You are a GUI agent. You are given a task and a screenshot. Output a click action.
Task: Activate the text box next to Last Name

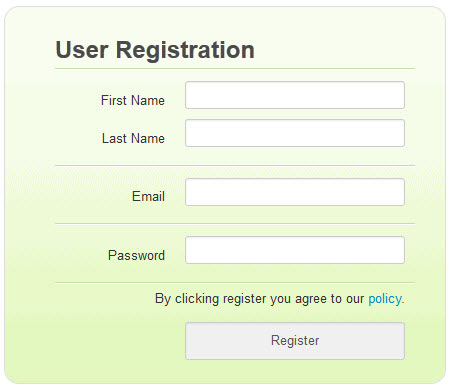(295, 133)
